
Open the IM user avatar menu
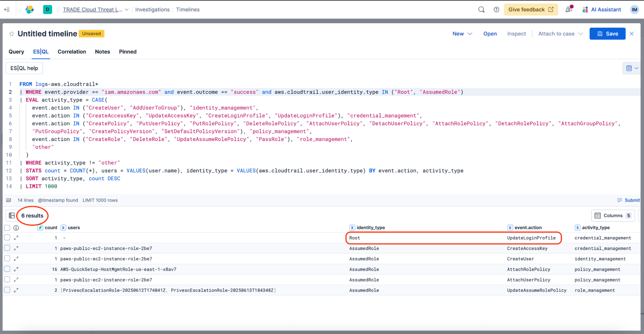[x=634, y=10]
